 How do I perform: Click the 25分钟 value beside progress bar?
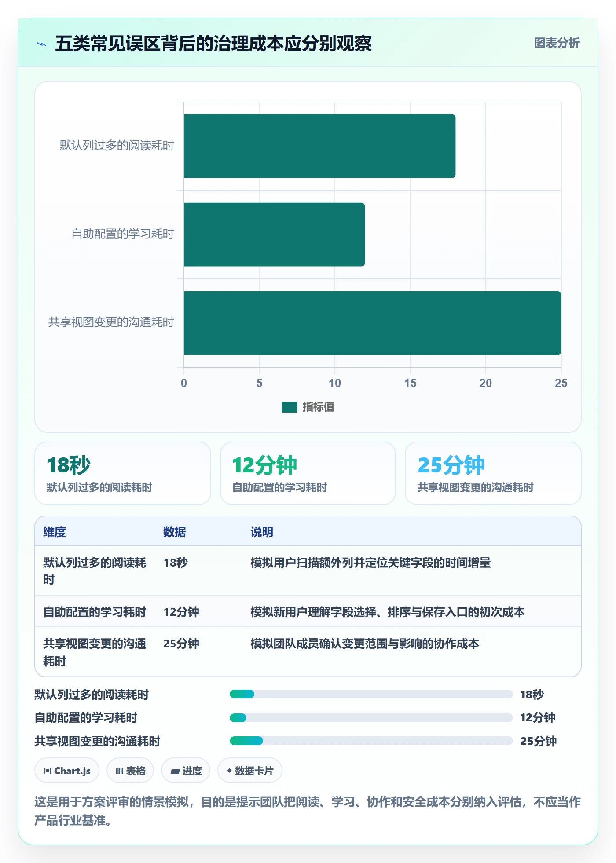coord(538,741)
